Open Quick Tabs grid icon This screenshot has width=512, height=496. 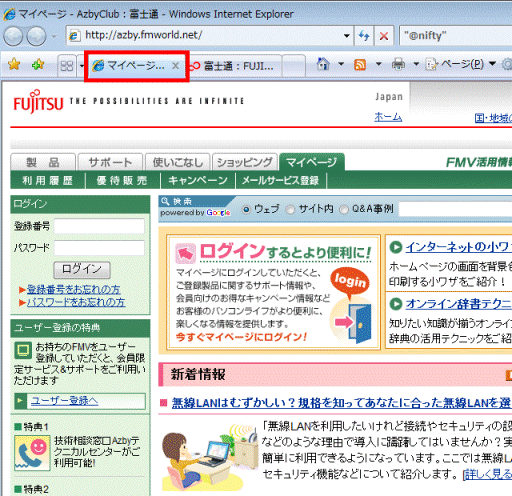pyautogui.click(x=67, y=66)
